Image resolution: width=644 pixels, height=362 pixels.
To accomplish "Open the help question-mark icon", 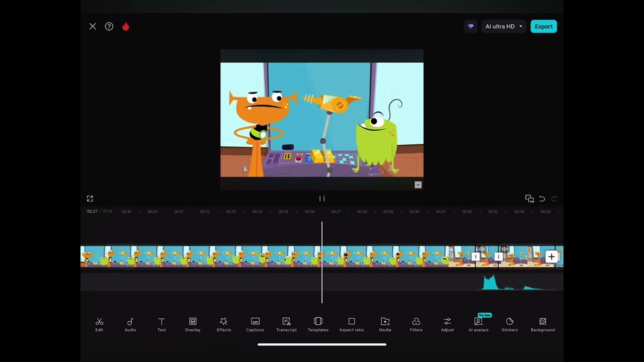I will pyautogui.click(x=109, y=26).
